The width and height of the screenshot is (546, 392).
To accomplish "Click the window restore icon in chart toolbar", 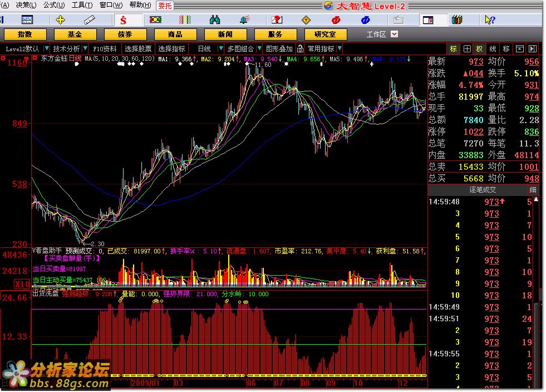I will coord(519,49).
